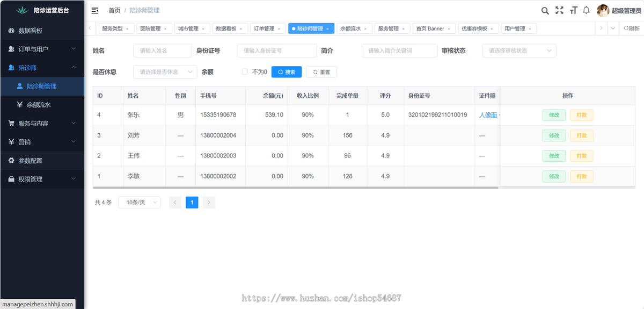Open 人像面 ID photo link
The width and height of the screenshot is (644, 309).
point(488,115)
